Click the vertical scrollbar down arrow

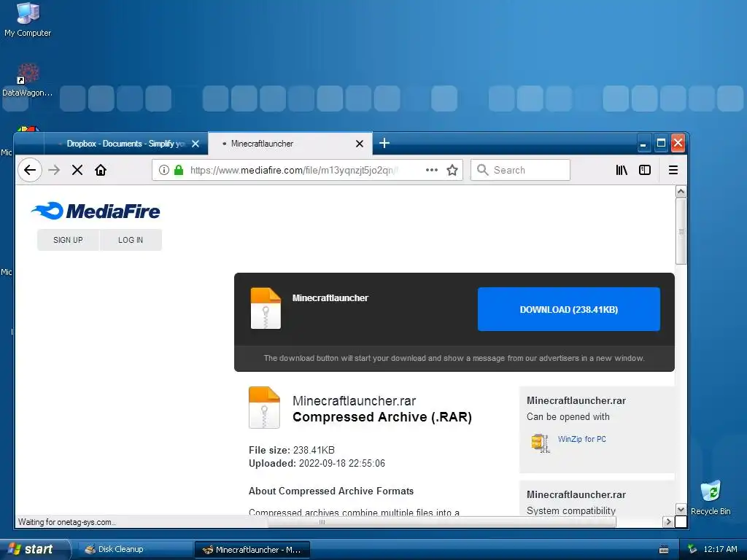point(681,510)
